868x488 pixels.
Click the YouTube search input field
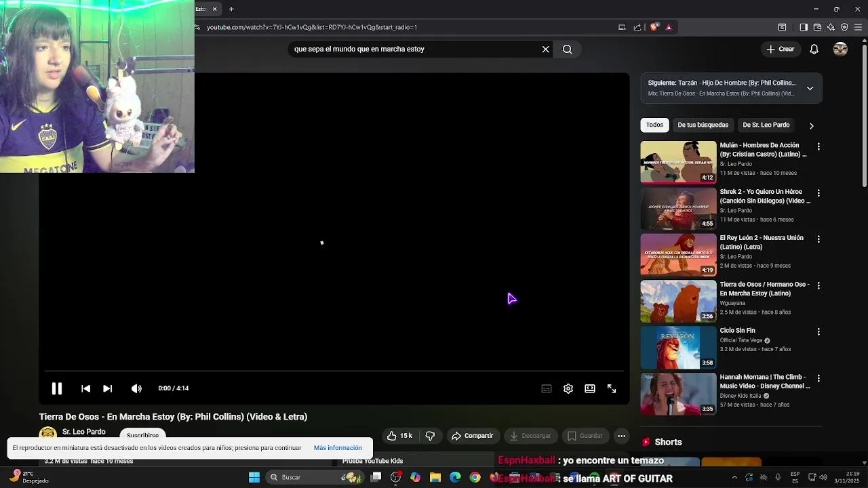pos(414,49)
